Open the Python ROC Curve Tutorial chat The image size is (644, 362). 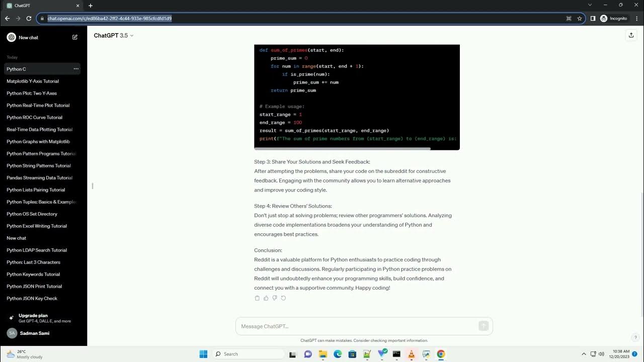click(x=42, y=117)
